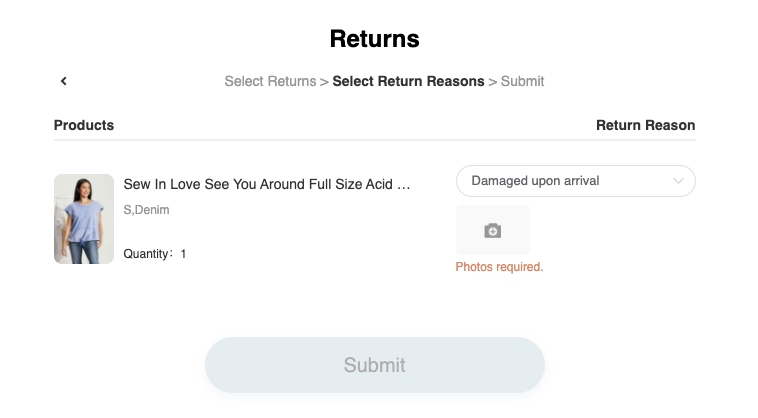The image size is (758, 418).
Task: Click the Returns page heading
Action: (374, 39)
